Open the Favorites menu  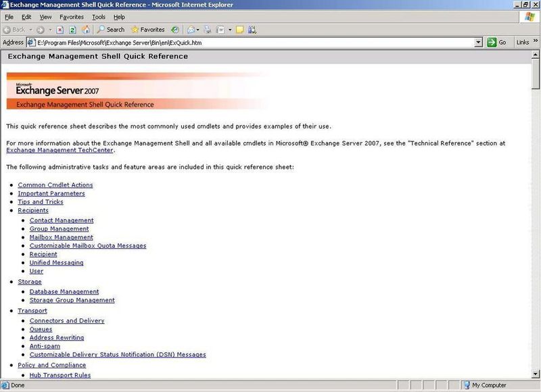point(72,17)
